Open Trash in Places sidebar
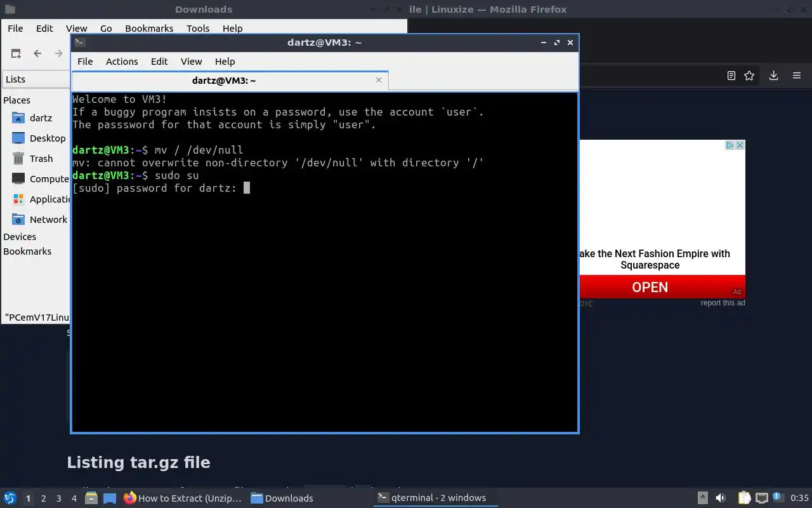This screenshot has width=812, height=508. 33,159
